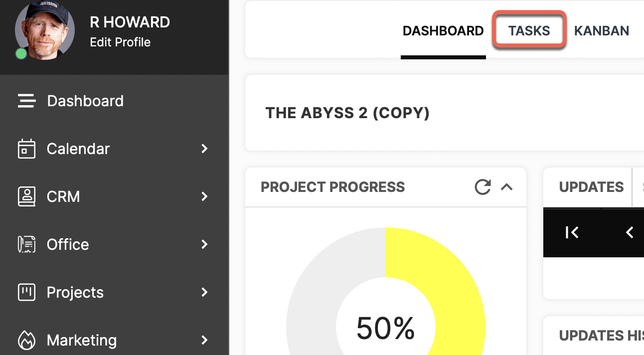644x355 pixels.
Task: Click the CRM contact book icon
Action: click(x=27, y=196)
